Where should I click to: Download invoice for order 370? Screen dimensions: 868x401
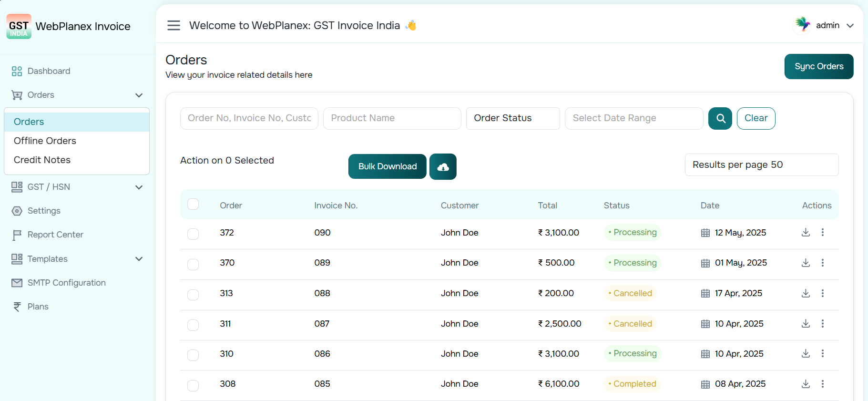[806, 263]
